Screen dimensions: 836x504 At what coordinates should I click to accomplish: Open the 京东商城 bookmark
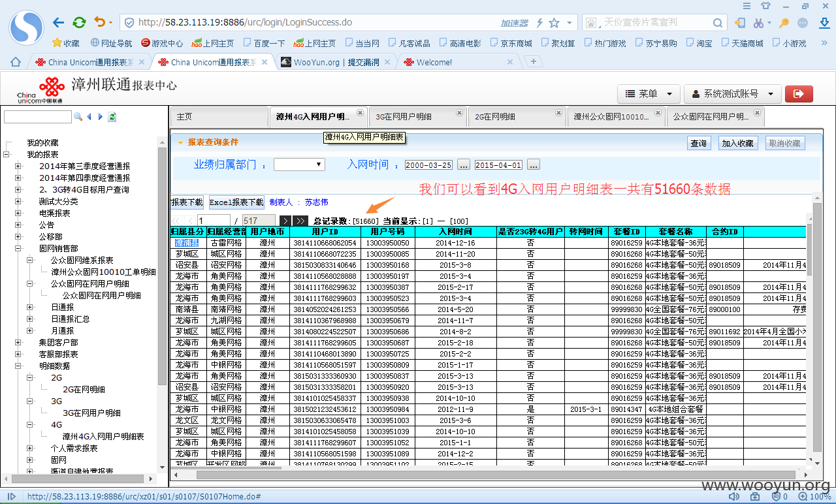pos(510,43)
